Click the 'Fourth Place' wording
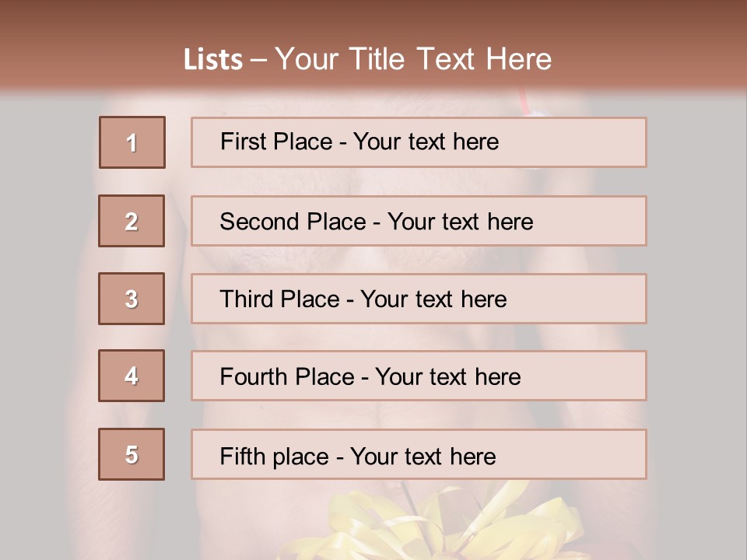 coord(287,376)
